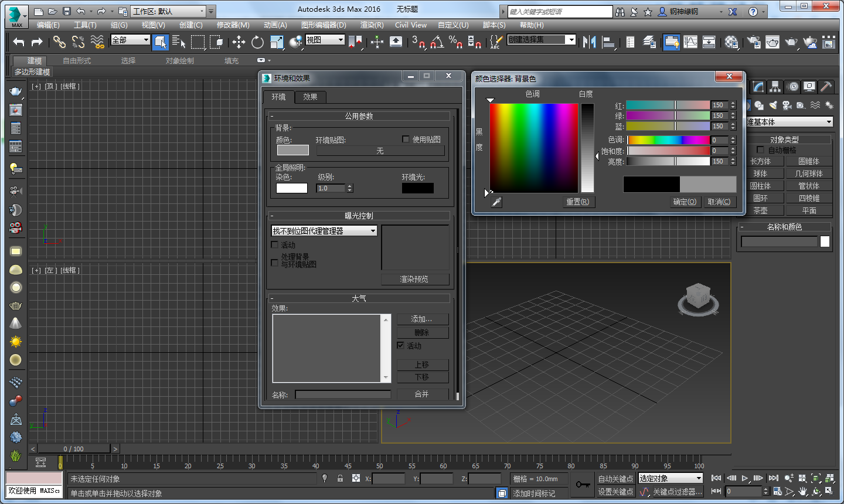Choose the Select and Rotate tool
Screen dimensions: 844x504
coord(257,42)
